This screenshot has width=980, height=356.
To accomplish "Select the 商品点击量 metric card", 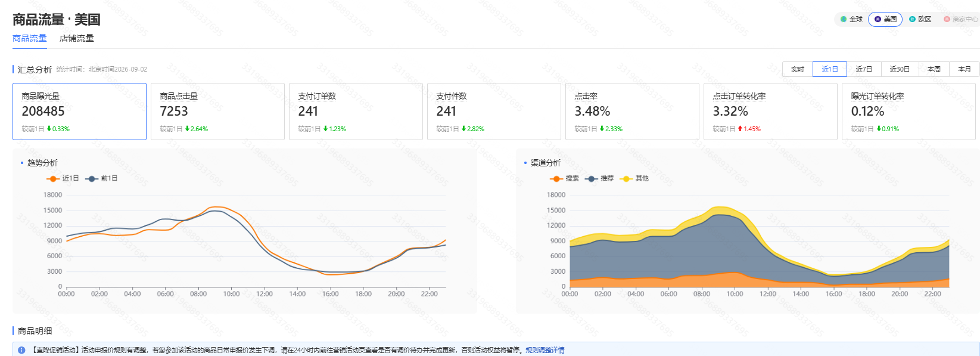I will [x=217, y=112].
